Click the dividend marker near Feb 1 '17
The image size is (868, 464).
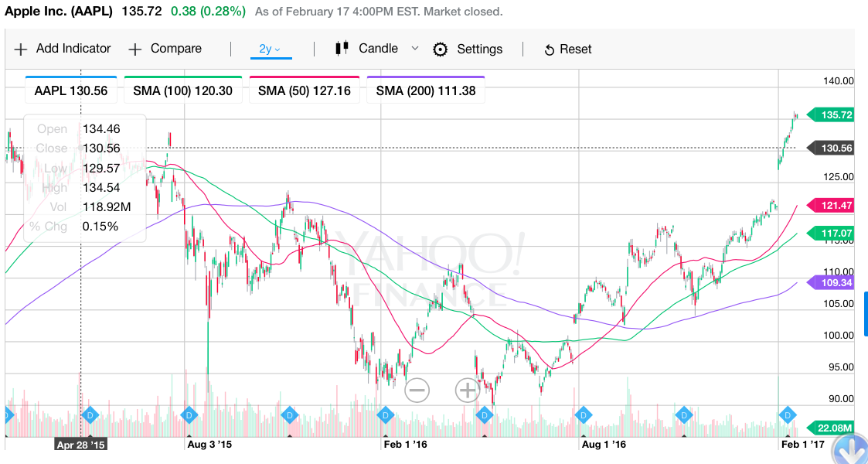point(788,415)
